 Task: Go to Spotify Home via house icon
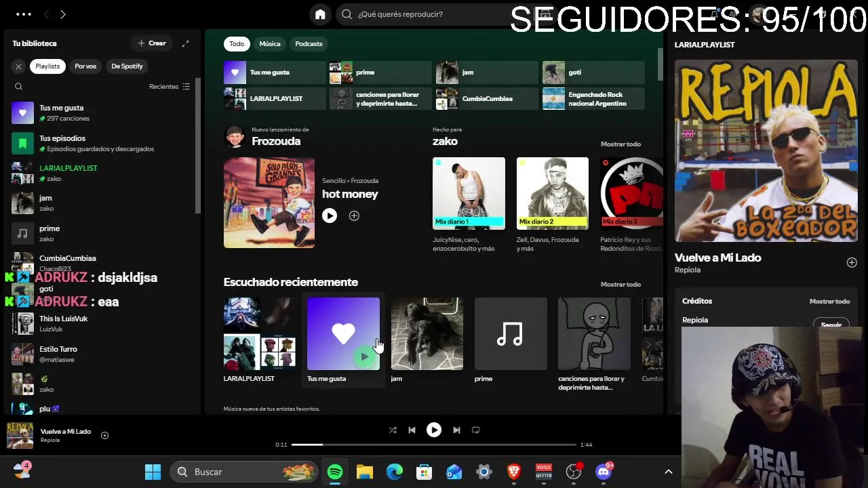coord(320,14)
